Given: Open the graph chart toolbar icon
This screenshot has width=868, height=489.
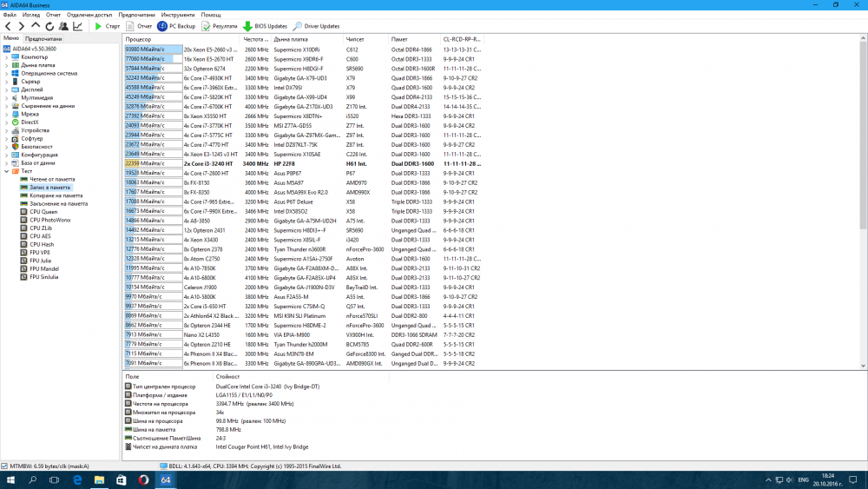Looking at the screenshot, I should coord(78,26).
